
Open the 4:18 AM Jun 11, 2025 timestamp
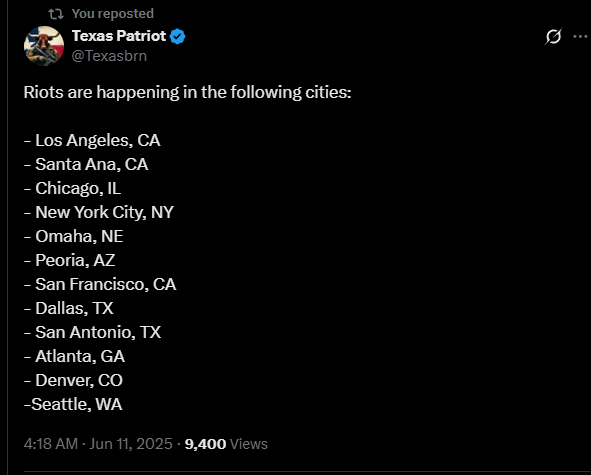pos(98,444)
